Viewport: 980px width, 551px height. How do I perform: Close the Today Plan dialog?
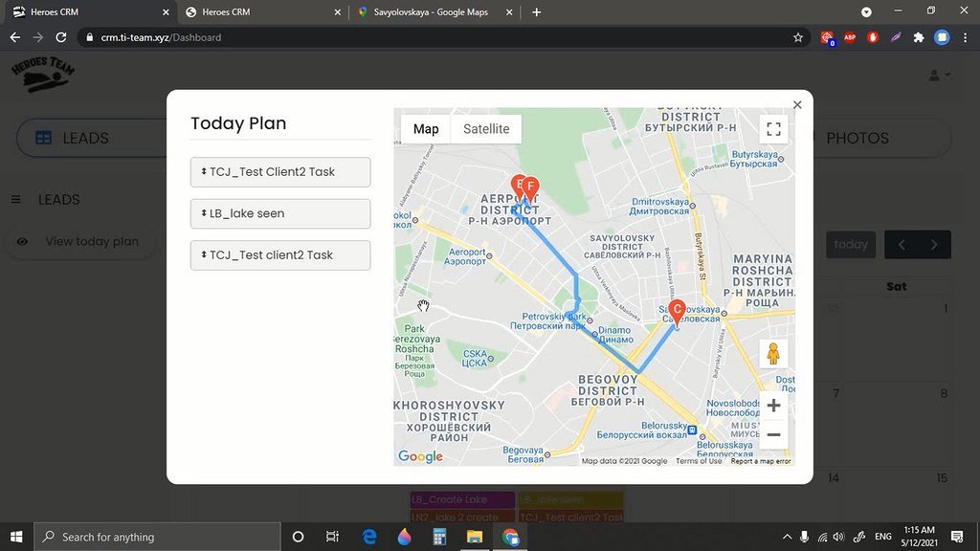(x=797, y=105)
